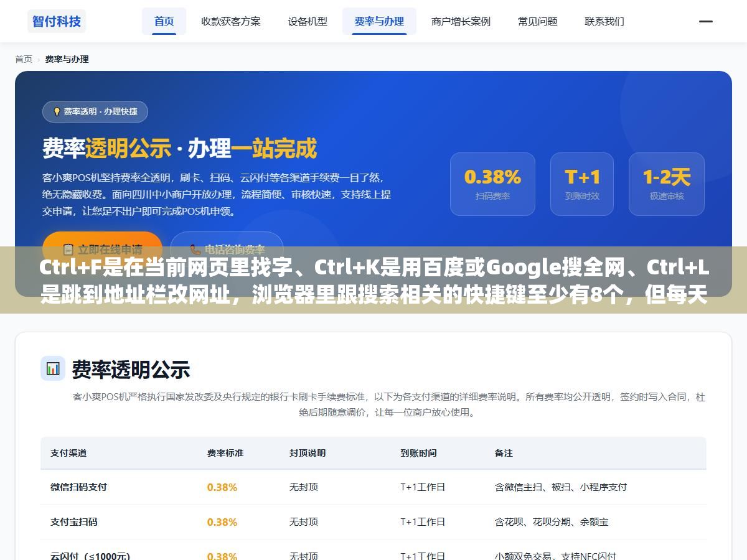
Task: Click 支付渠道 column header
Action: [68, 453]
